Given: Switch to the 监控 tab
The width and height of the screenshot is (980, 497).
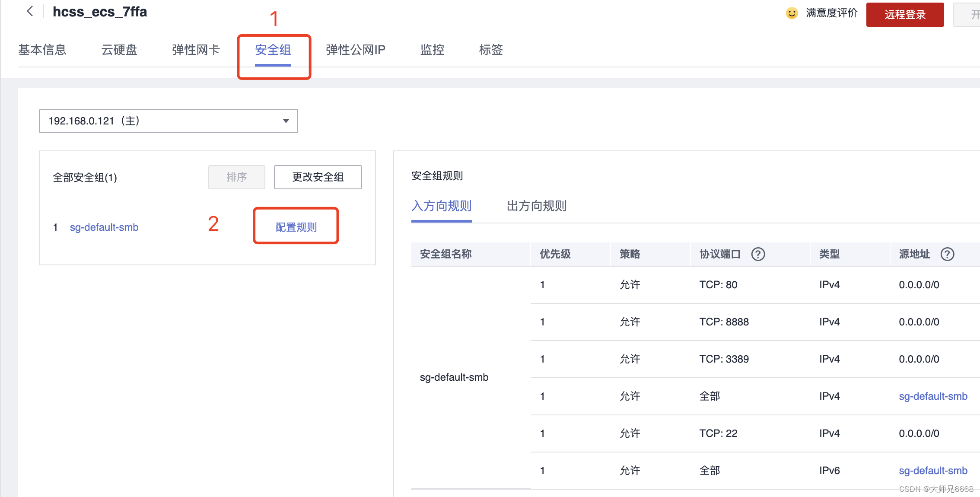Looking at the screenshot, I should click(x=433, y=50).
